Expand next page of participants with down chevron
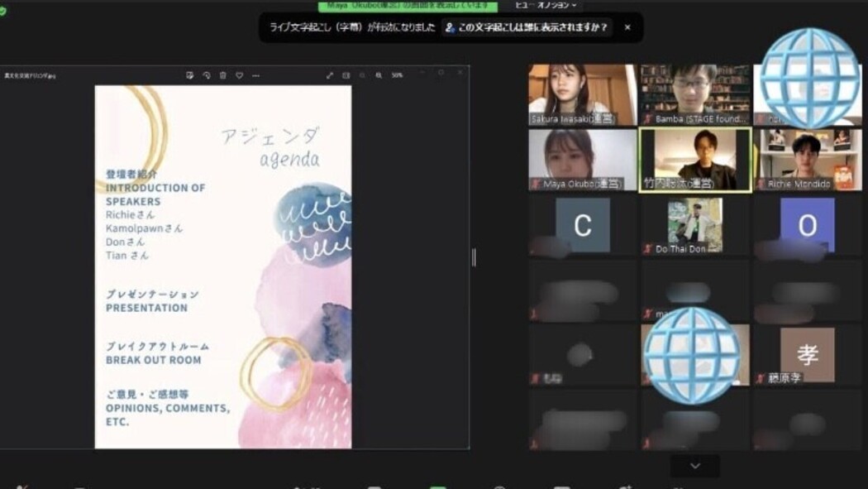868x489 pixels. (x=694, y=466)
